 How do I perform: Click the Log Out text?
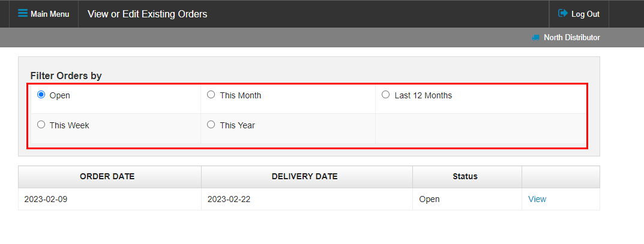585,14
